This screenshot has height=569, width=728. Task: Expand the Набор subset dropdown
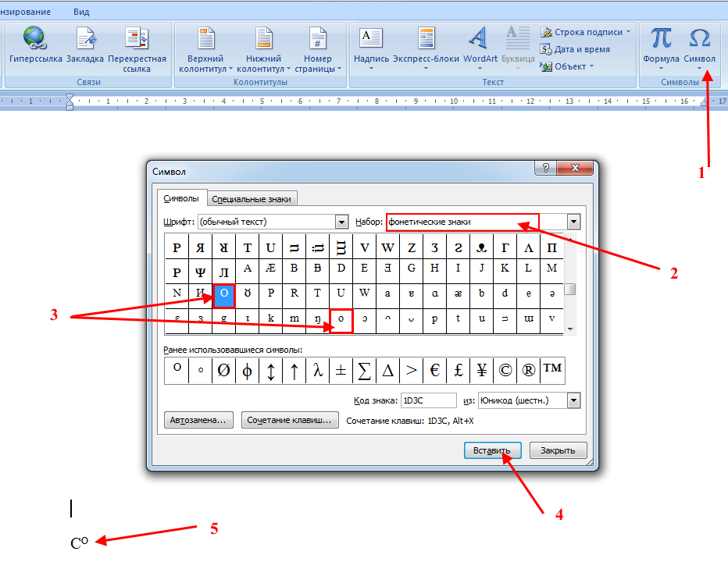coord(574,222)
